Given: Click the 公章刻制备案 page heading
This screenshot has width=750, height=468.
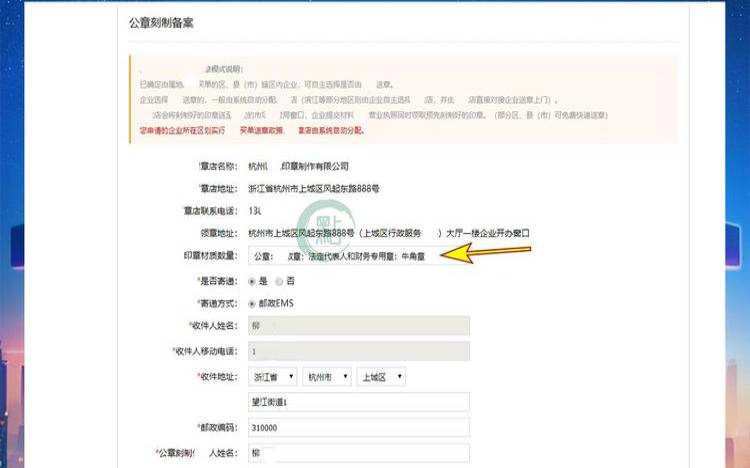Looking at the screenshot, I should click(161, 23).
